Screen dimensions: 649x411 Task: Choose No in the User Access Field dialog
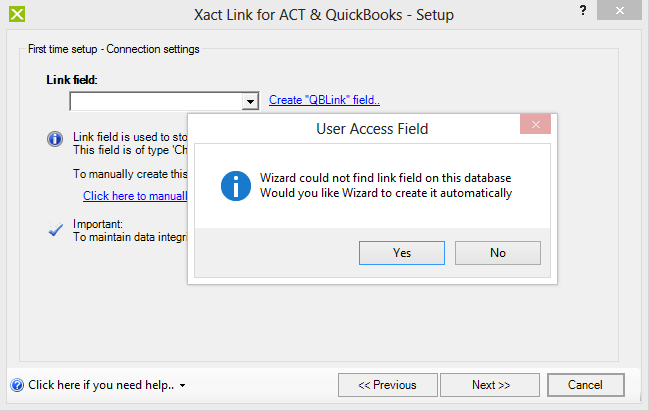tap(498, 253)
